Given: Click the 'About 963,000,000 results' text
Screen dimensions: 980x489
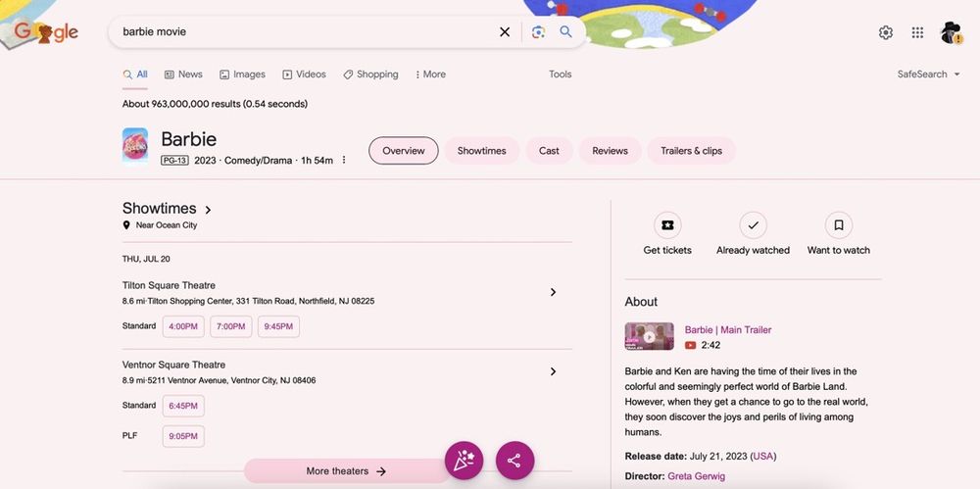Looking at the screenshot, I should coord(215,104).
